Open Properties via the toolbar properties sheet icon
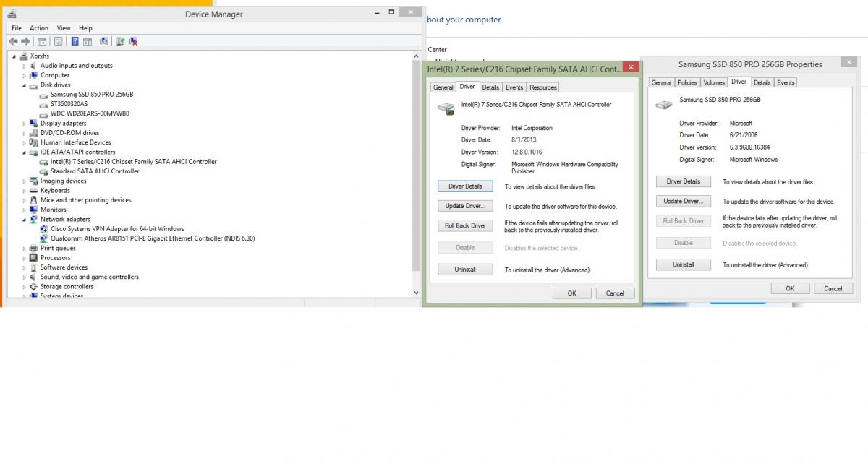Image resolution: width=868 pixels, height=461 pixels. click(59, 42)
